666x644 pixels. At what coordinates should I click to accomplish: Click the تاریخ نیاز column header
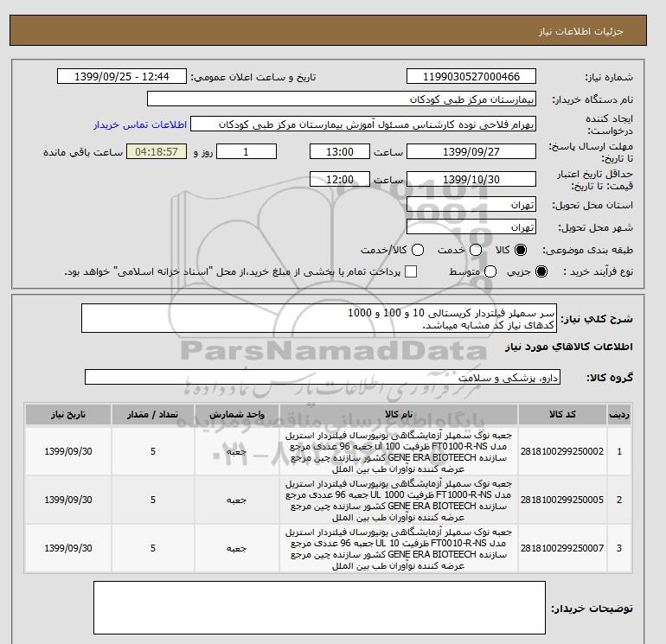click(x=68, y=414)
